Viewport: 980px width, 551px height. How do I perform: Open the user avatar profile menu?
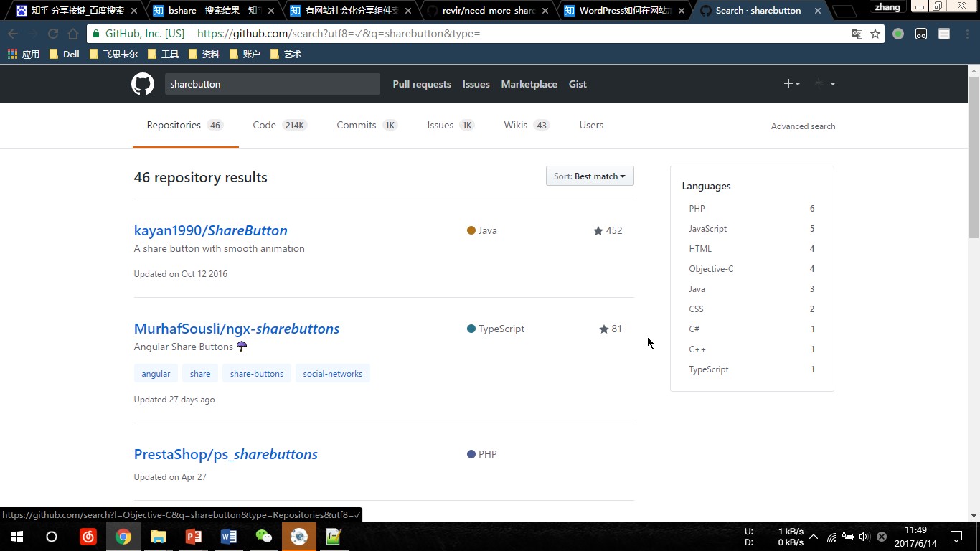tap(824, 84)
